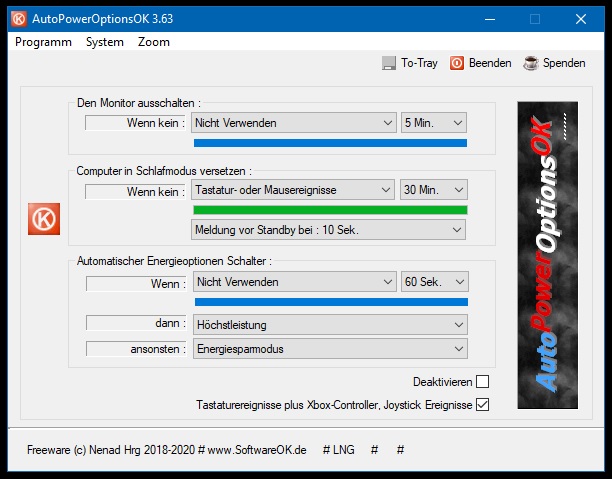Click the To-Tray button label
Image resolution: width=612 pixels, height=479 pixels.
[x=420, y=63]
